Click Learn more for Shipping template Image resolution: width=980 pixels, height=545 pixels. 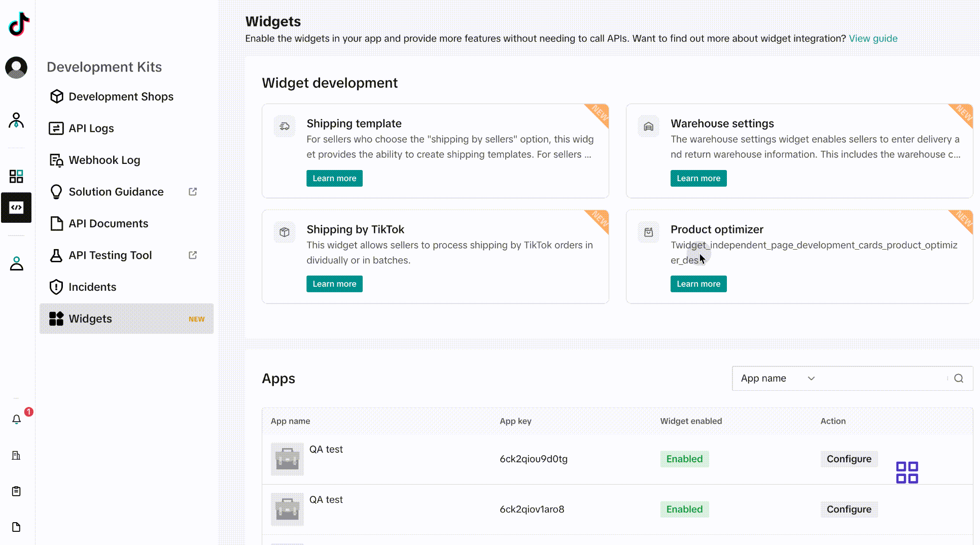click(334, 178)
